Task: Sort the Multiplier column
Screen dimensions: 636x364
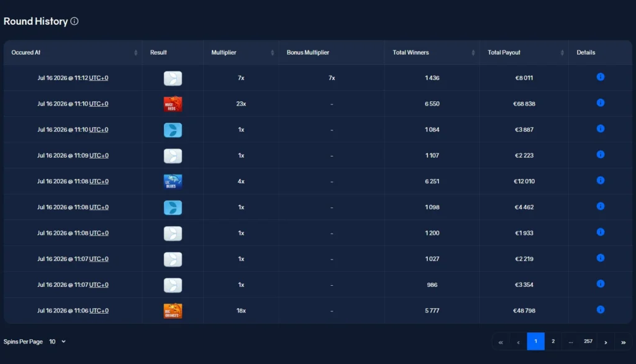Action: click(272, 53)
